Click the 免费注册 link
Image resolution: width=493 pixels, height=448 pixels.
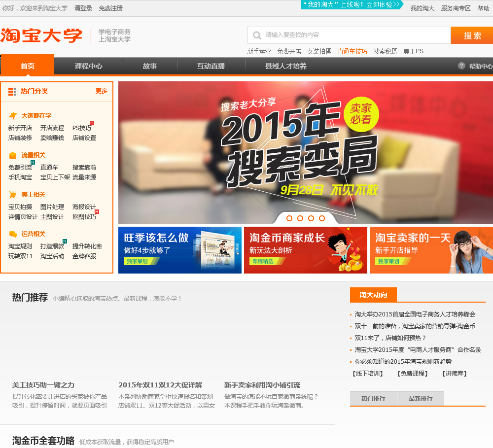click(110, 8)
